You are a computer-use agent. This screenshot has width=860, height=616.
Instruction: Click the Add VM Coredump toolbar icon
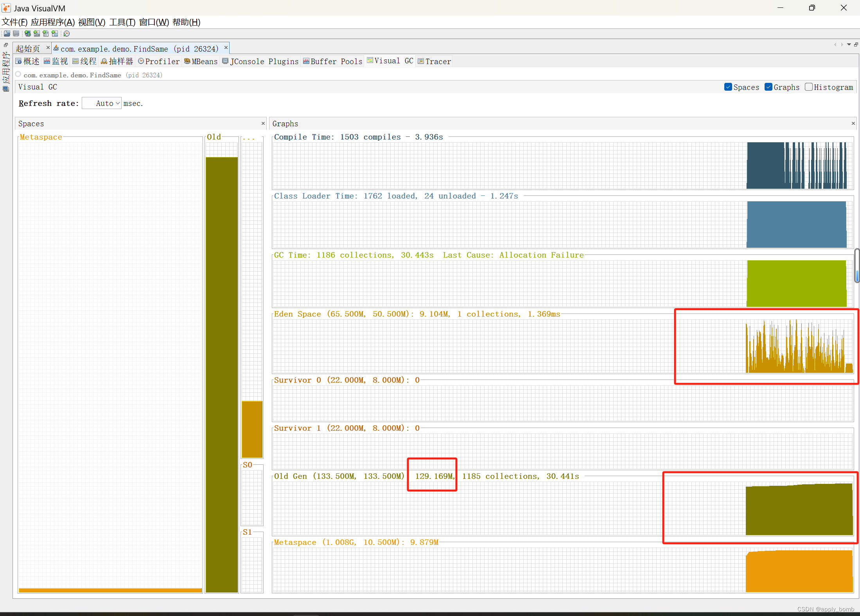[46, 34]
